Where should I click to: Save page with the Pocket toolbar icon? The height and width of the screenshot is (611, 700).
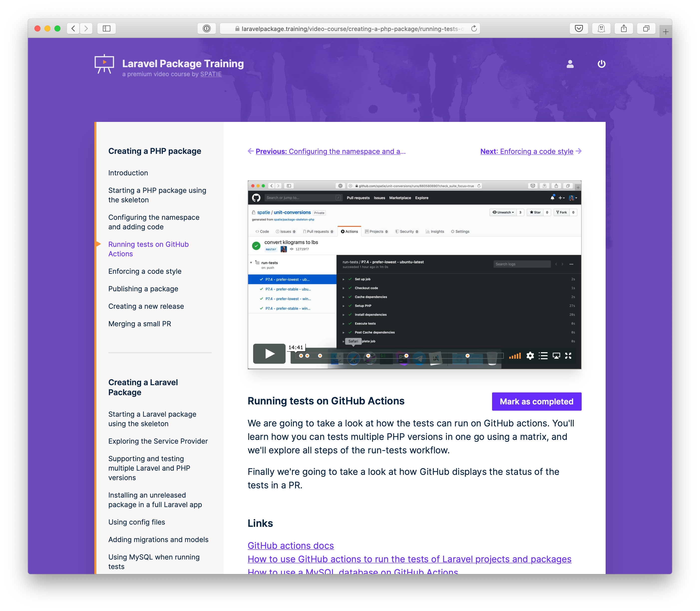coord(579,28)
